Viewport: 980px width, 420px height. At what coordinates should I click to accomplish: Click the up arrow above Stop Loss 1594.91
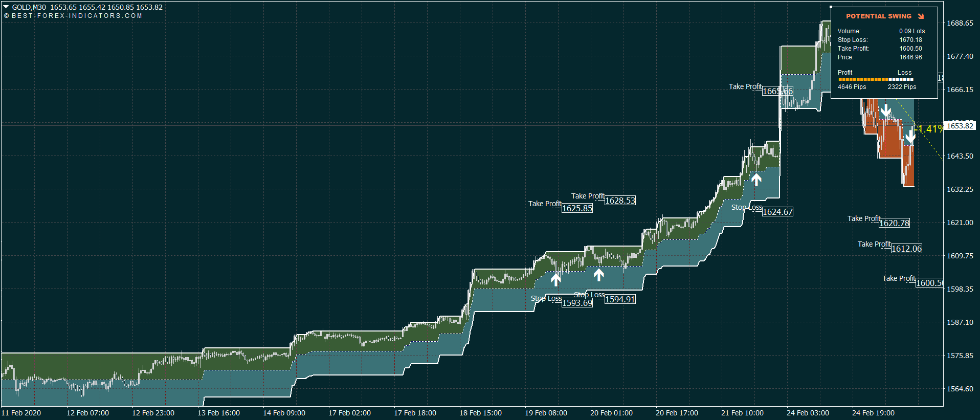(x=599, y=275)
